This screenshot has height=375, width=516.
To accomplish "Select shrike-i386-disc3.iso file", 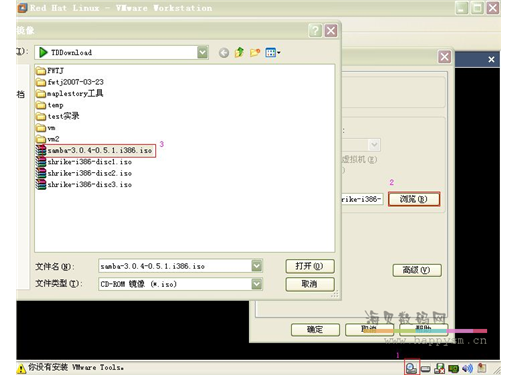I will pos(84,185).
